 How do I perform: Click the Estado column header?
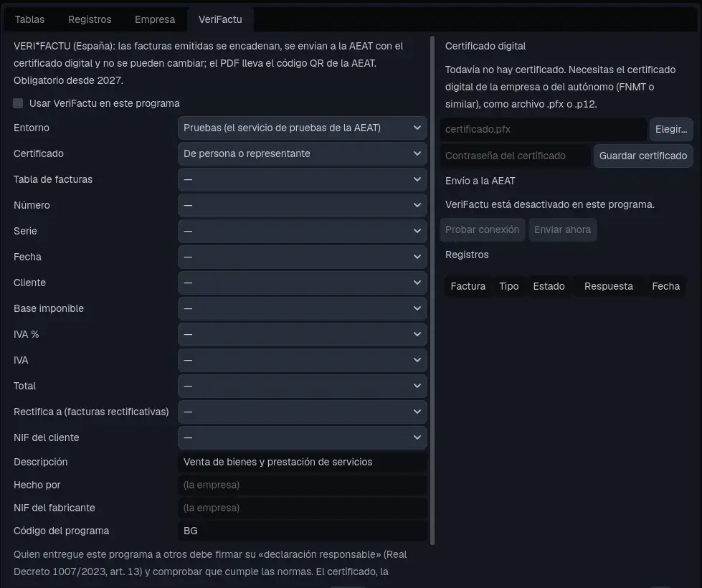point(549,287)
